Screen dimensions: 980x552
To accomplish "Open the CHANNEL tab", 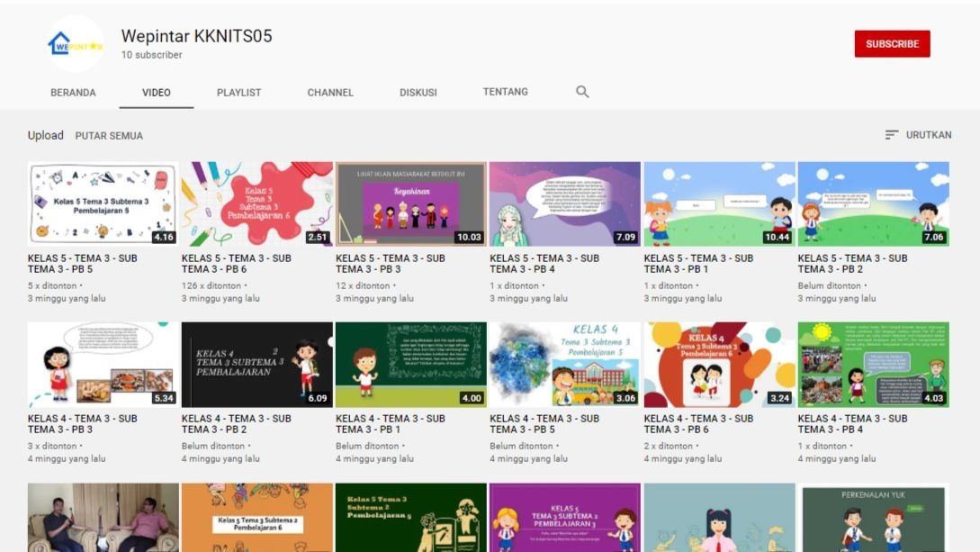I will click(x=330, y=93).
